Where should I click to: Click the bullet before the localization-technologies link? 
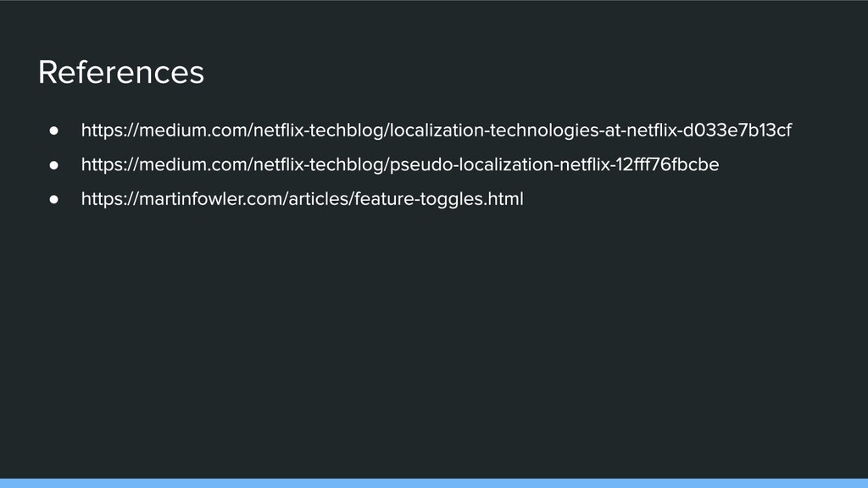pos(53,130)
